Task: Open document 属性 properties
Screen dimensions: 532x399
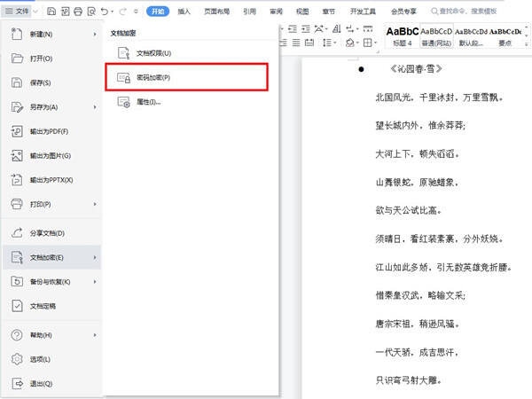Action: (x=147, y=102)
